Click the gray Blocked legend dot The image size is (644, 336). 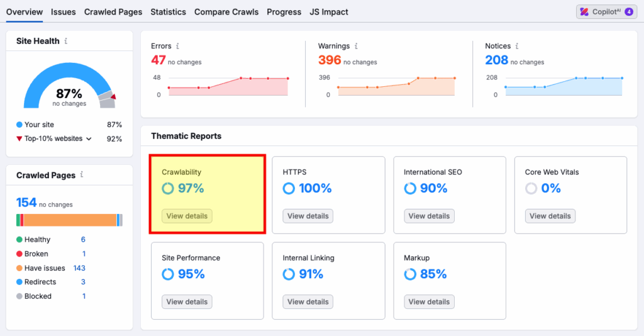coord(19,296)
